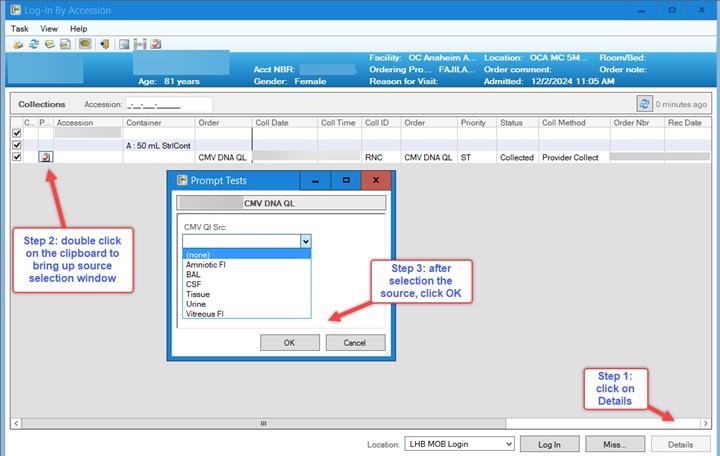Expand the CMV Ql Src dropdown arrow
The height and width of the screenshot is (456, 720).
(305, 241)
